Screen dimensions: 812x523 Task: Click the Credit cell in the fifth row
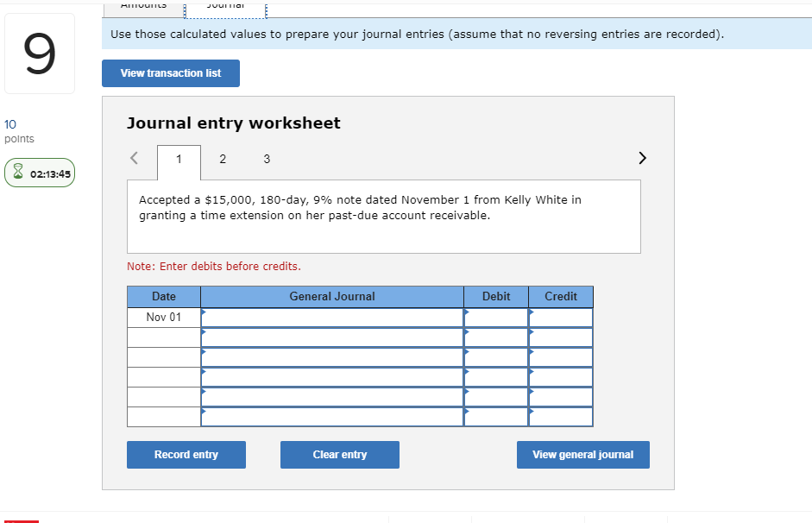point(561,397)
